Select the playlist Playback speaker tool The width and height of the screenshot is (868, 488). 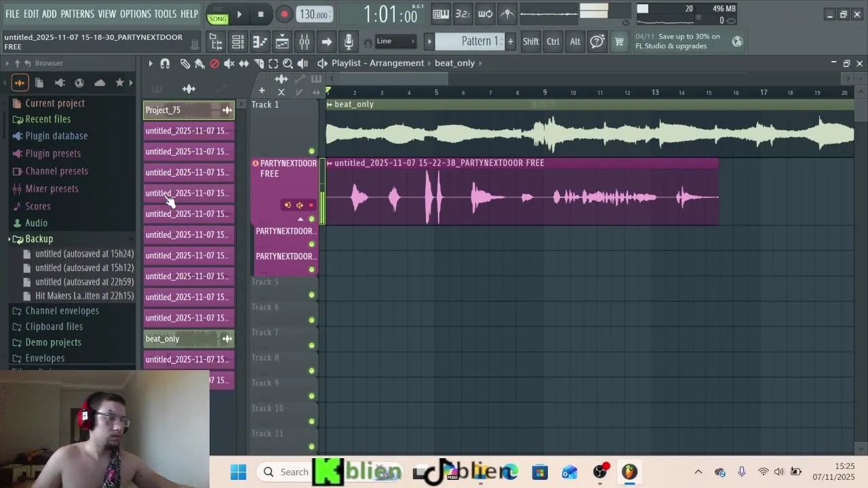302,63
